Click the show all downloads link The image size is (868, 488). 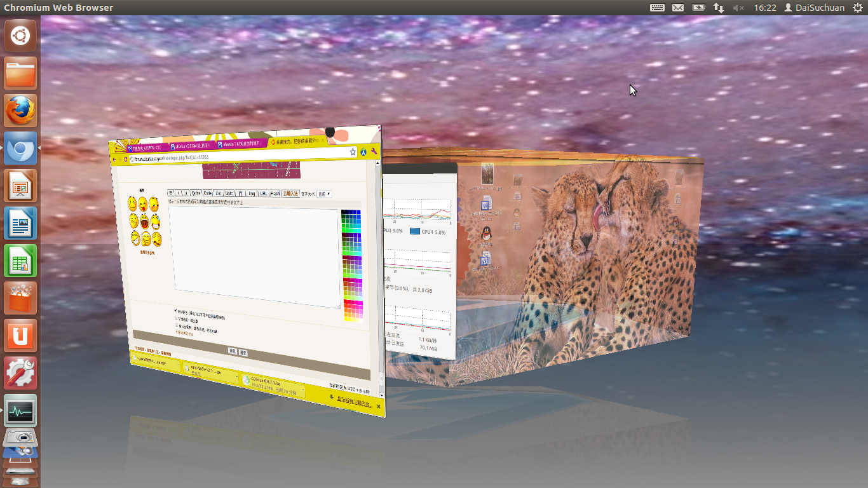pos(354,402)
